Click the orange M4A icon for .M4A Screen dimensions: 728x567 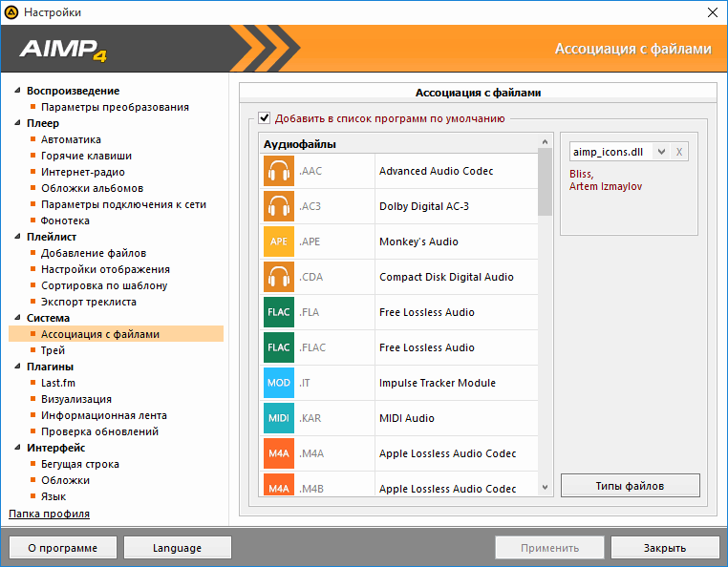[279, 452]
